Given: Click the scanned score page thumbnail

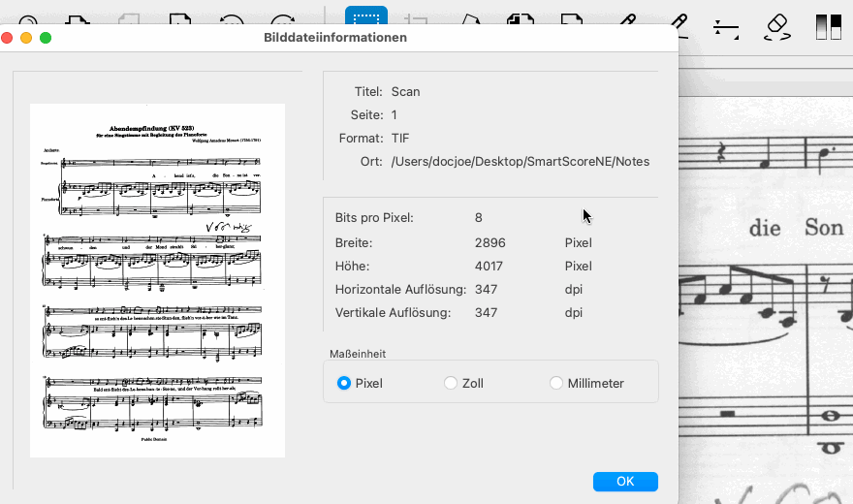Looking at the screenshot, I should coord(157,280).
